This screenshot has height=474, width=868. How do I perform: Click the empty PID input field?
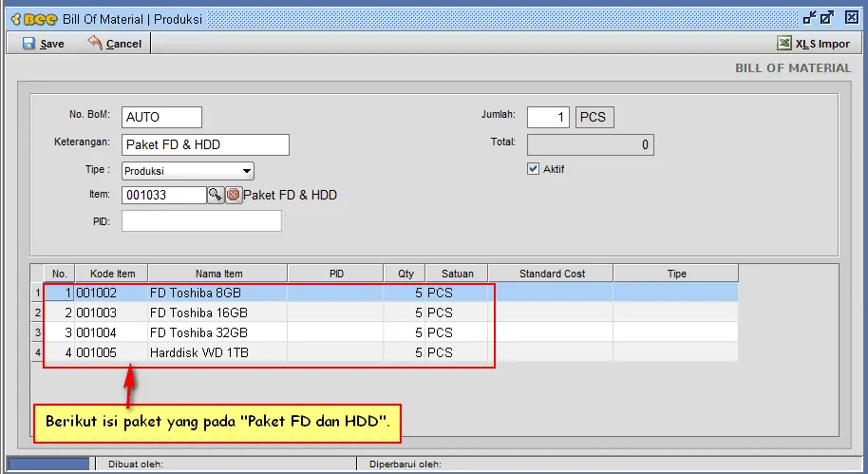click(x=201, y=221)
